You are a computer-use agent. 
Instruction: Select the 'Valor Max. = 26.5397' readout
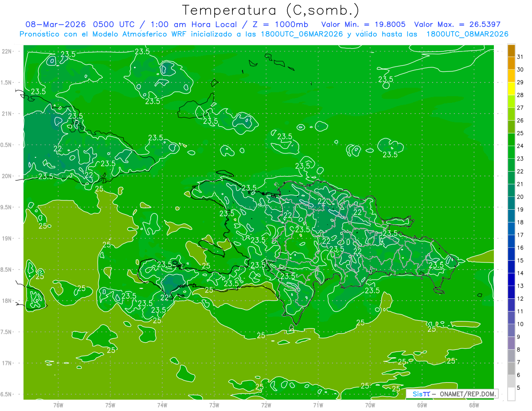(x=457, y=24)
